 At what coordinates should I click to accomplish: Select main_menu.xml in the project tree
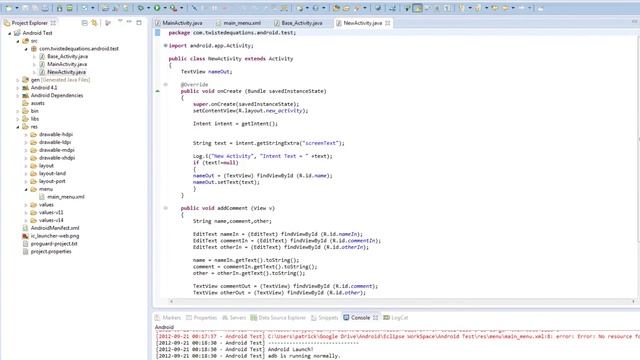coord(62,197)
